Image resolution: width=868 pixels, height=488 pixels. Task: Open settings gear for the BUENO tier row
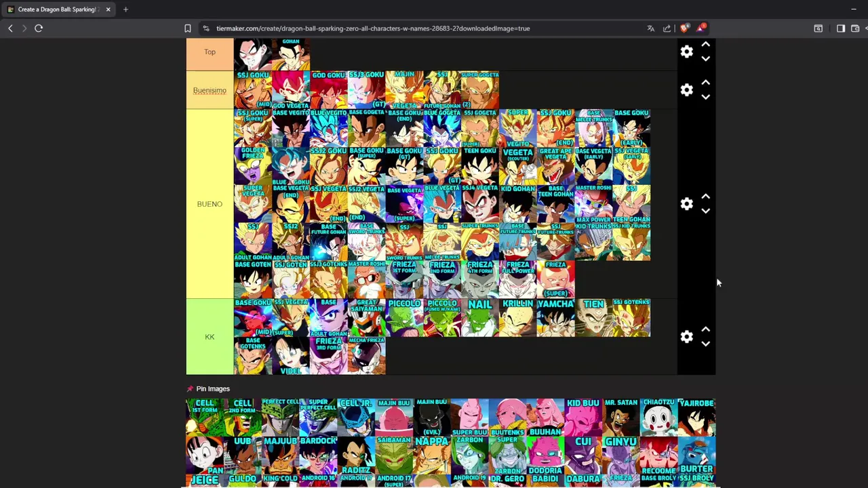687,204
